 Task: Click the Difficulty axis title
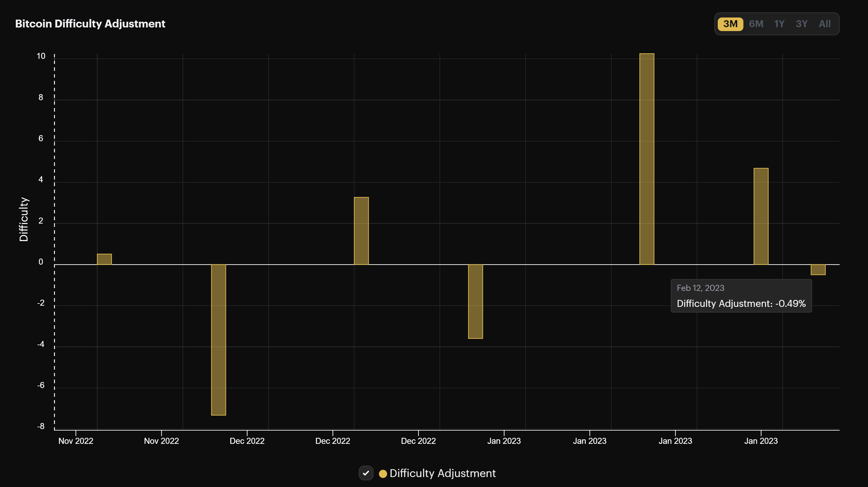(24, 218)
